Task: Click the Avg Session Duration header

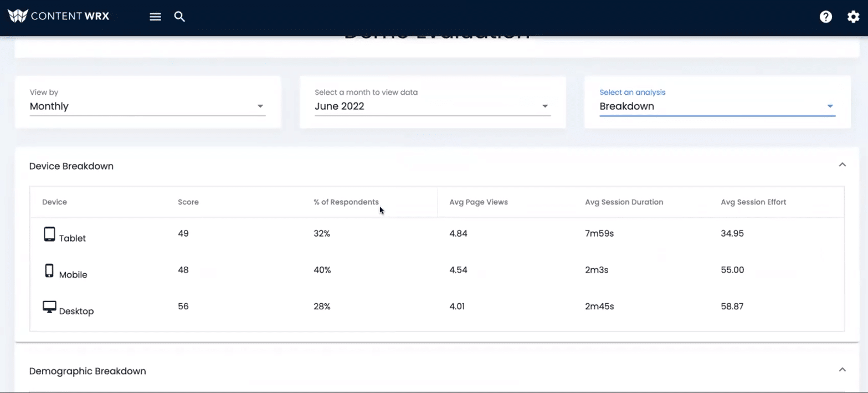Action: 624,202
